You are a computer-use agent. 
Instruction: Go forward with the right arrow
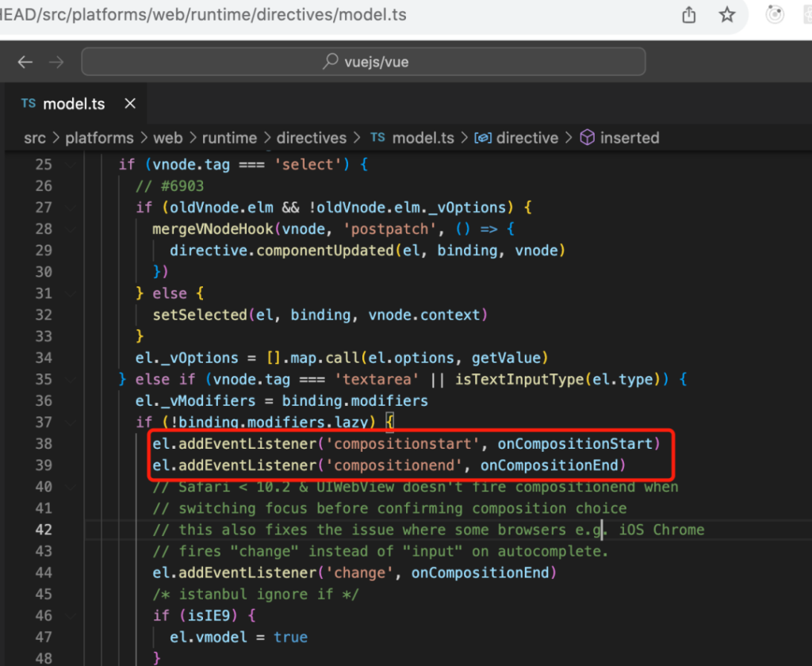(x=56, y=63)
